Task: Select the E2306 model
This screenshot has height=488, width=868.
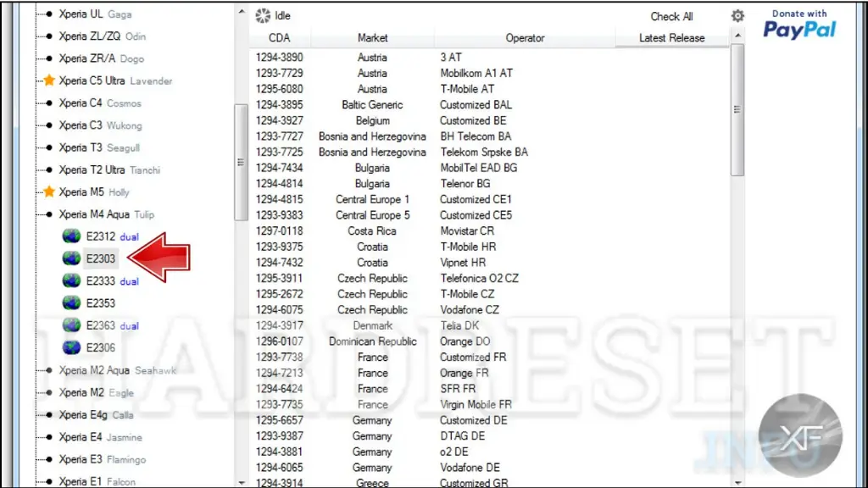Action: click(101, 347)
